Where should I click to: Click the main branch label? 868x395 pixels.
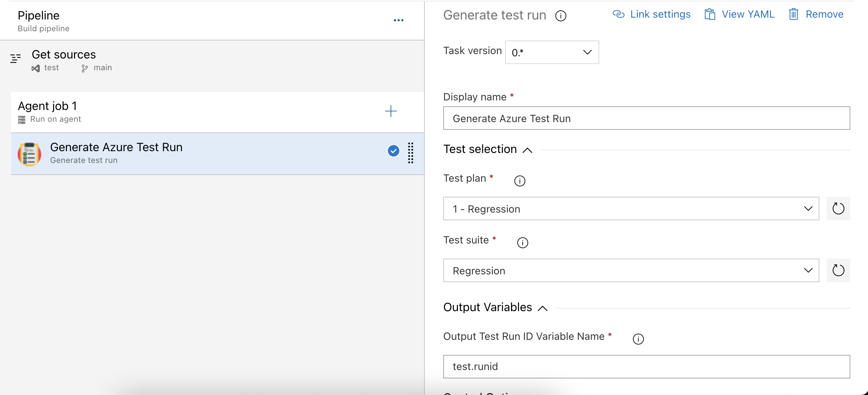pos(102,67)
